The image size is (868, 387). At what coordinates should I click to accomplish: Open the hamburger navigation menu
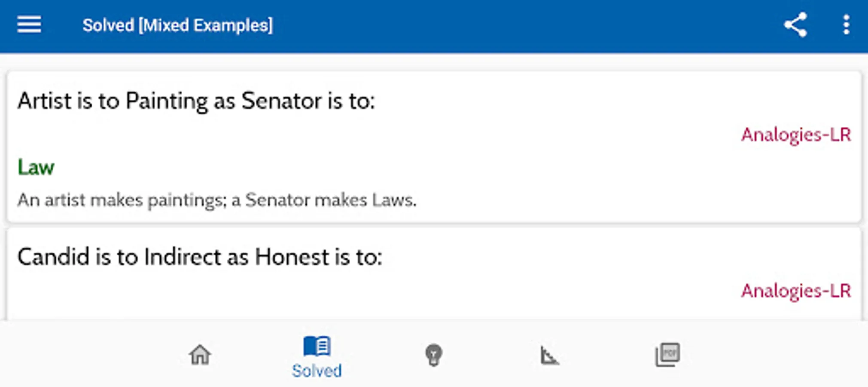[29, 25]
